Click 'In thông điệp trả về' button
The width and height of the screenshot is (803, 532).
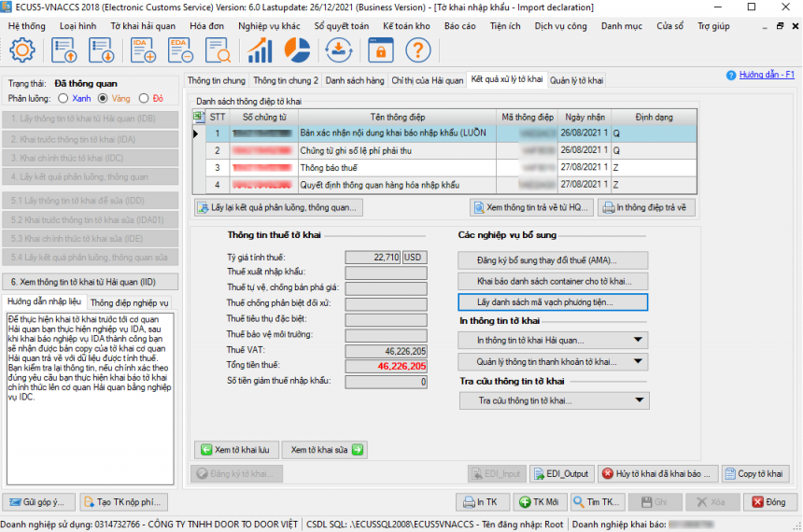pyautogui.click(x=646, y=207)
